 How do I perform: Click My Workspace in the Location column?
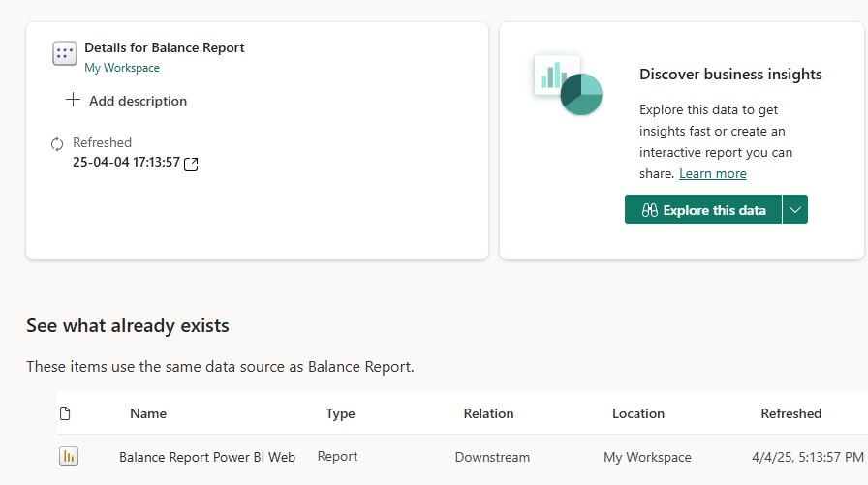(x=647, y=457)
